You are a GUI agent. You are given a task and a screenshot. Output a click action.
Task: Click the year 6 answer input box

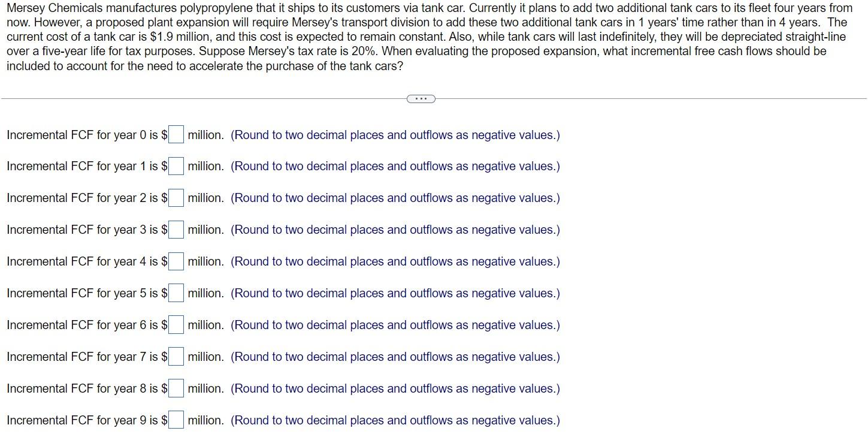click(x=176, y=324)
